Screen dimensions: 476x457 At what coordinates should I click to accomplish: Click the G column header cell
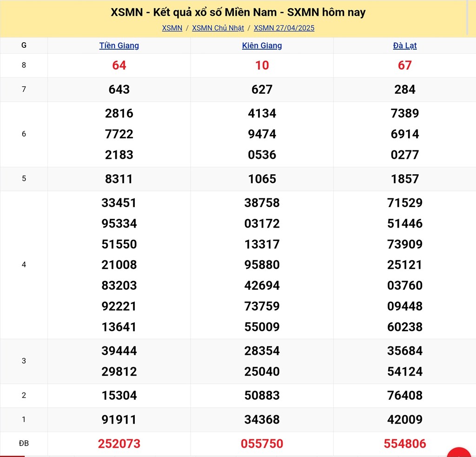[x=24, y=46]
